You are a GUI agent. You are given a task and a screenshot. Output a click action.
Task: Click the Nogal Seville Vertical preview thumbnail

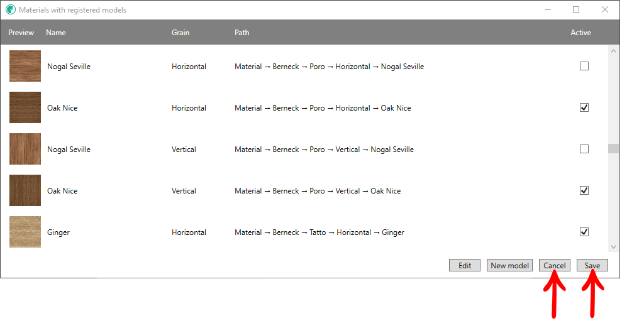click(25, 149)
